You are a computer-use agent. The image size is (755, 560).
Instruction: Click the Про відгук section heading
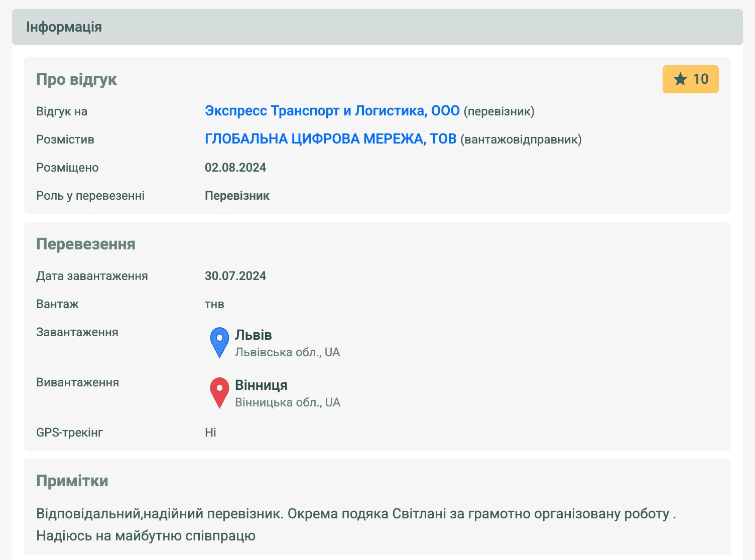pos(76,79)
